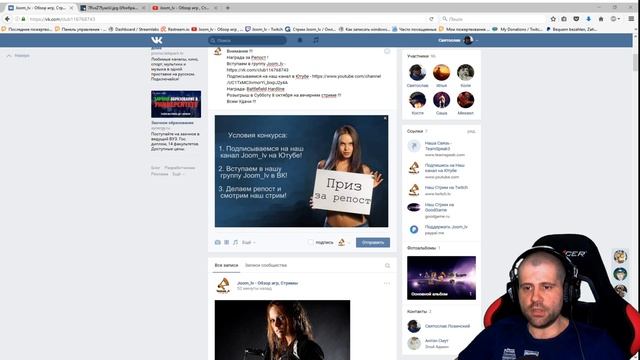Open VK notifications bell
This screenshot has height=360, width=640.
click(300, 40)
